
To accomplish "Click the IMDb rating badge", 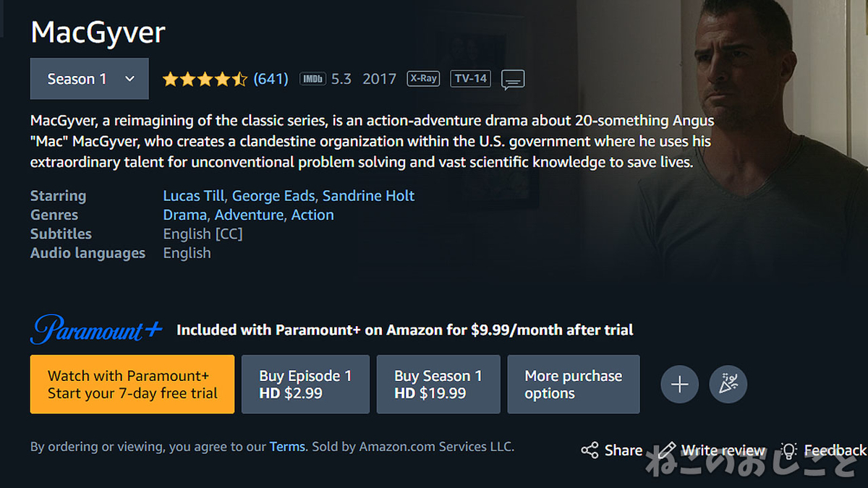I will (x=312, y=79).
